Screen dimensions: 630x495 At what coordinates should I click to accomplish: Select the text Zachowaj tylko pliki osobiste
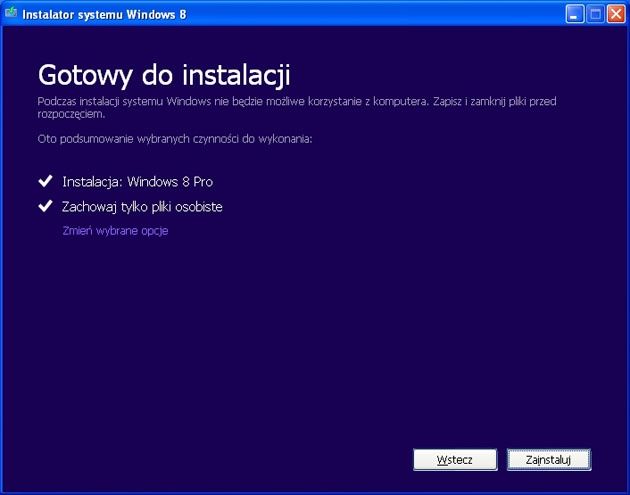tap(142, 207)
